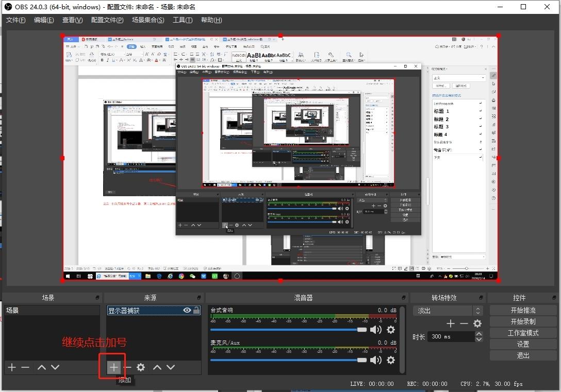The height and width of the screenshot is (392, 561).
Task: Move scene up with the up arrow
Action: click(x=41, y=367)
